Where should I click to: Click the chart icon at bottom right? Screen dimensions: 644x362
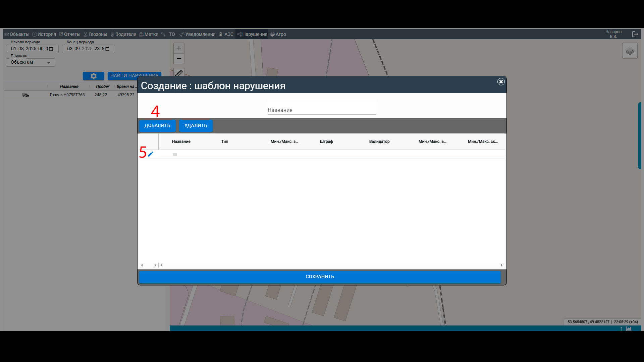point(629,328)
